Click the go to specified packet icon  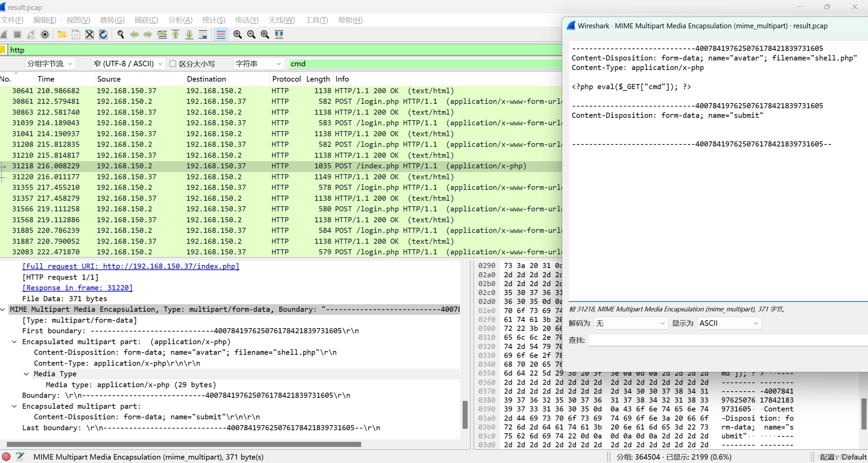pos(162,34)
